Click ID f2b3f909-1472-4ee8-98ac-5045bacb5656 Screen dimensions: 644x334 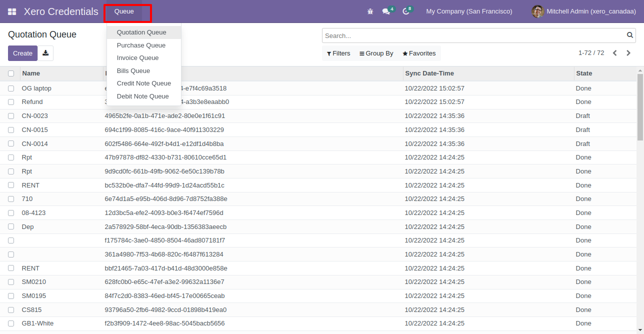tap(164, 323)
